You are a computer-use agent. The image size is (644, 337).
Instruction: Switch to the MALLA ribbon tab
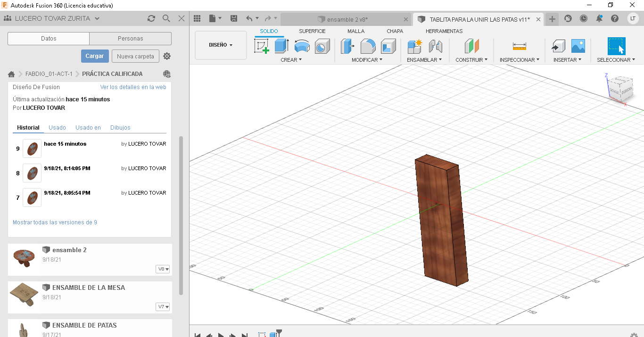pyautogui.click(x=356, y=31)
